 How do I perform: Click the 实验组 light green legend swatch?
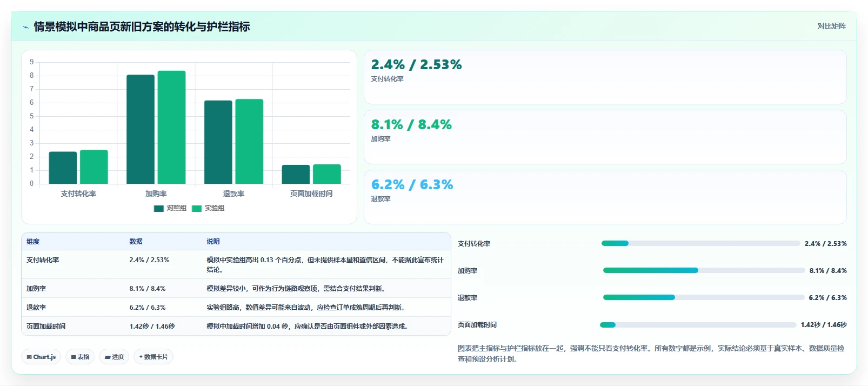click(x=197, y=208)
